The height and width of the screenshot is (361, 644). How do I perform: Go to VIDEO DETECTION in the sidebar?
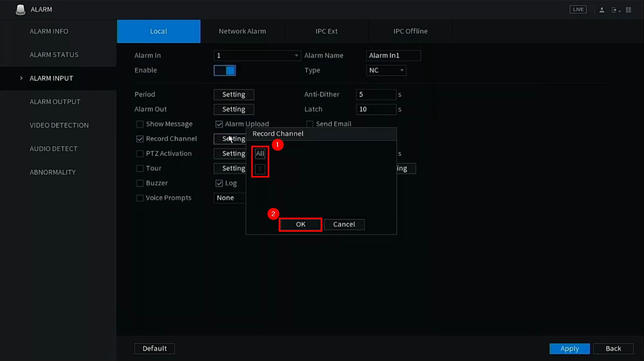tap(59, 125)
